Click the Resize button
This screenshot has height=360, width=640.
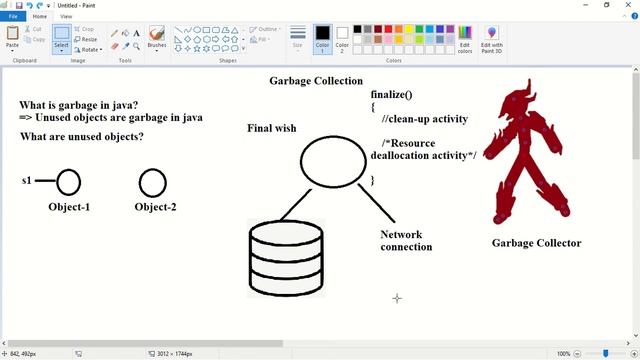click(x=86, y=40)
